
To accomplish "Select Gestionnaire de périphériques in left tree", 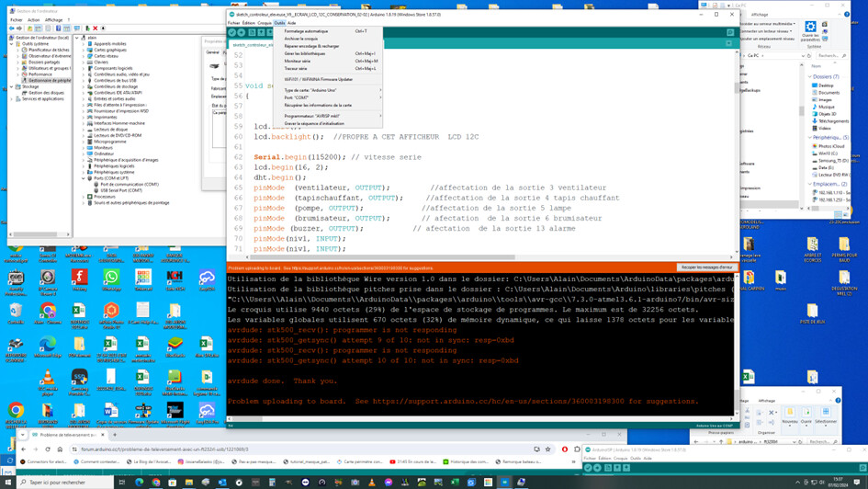I will click(x=47, y=80).
